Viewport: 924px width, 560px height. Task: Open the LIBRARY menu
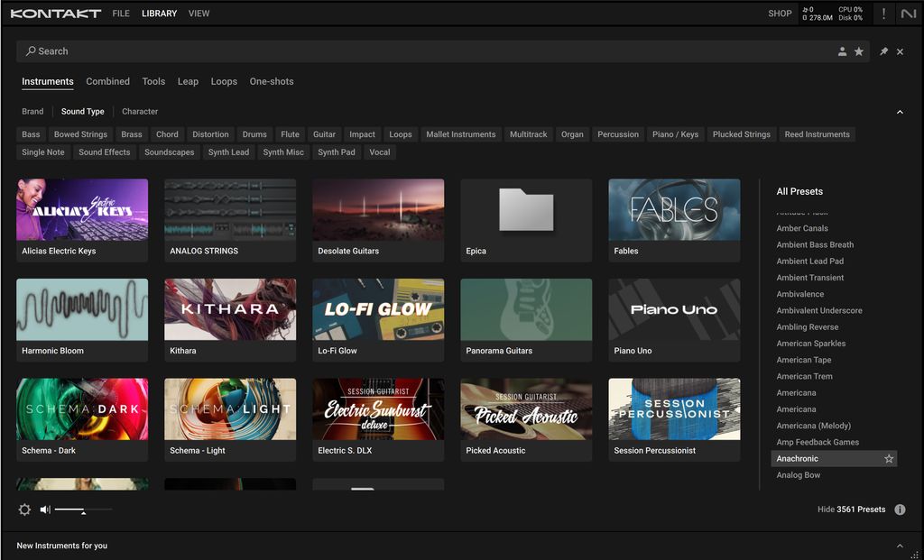(159, 13)
